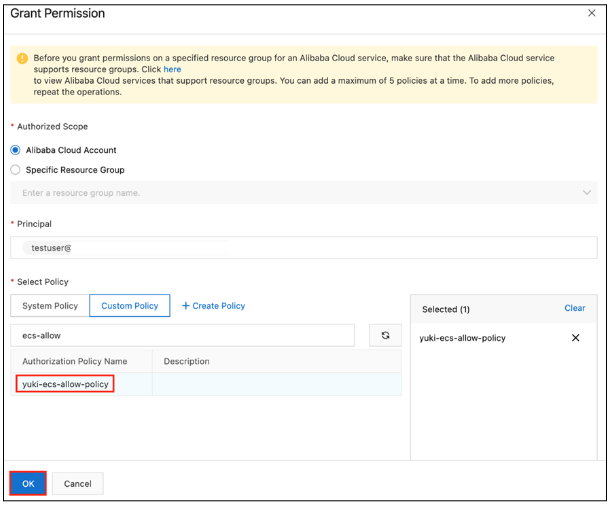Select the Specific Resource Group radio button
Viewport: 613px width, 505px height.
click(x=15, y=170)
